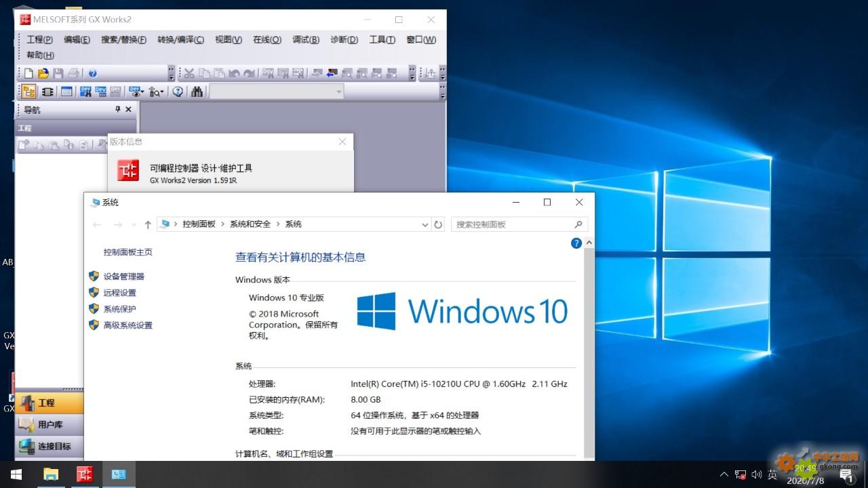Click the Read from PLC arrow icon
The height and width of the screenshot is (488, 868).
[x=332, y=73]
